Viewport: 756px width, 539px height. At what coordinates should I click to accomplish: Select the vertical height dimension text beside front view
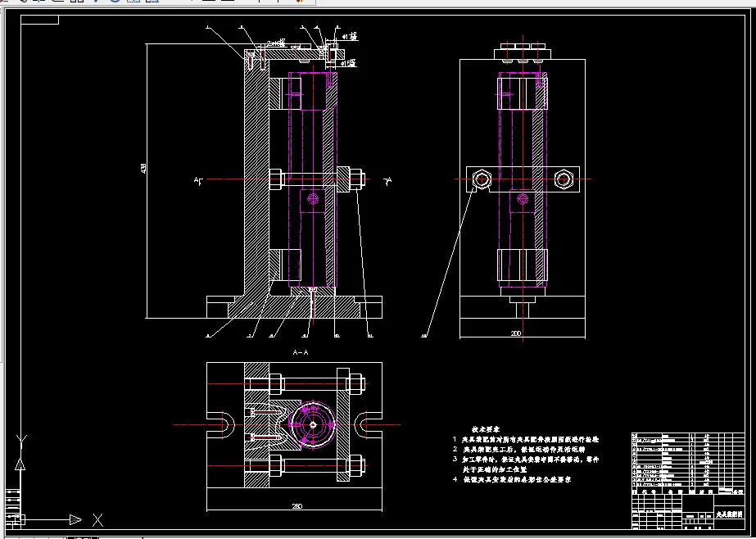[x=143, y=170]
